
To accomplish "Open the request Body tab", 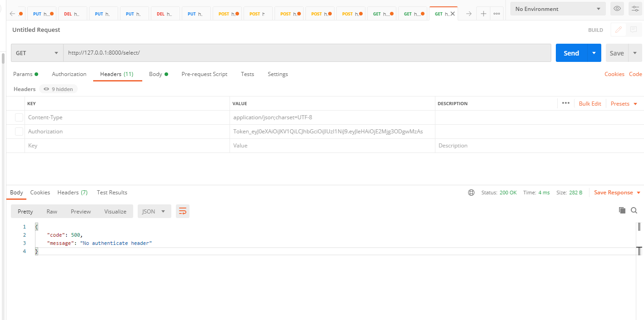I will tap(159, 74).
